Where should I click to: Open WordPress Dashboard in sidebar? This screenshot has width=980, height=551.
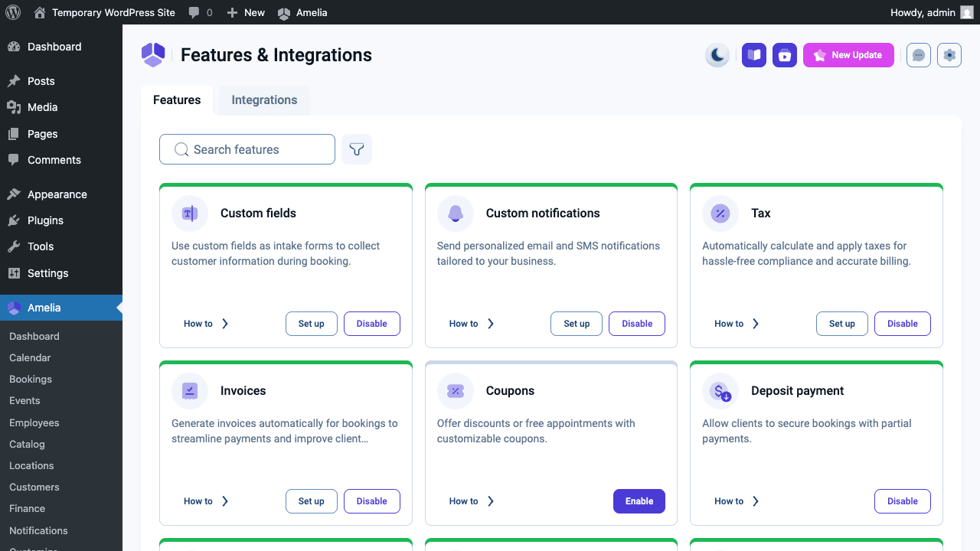click(61, 47)
